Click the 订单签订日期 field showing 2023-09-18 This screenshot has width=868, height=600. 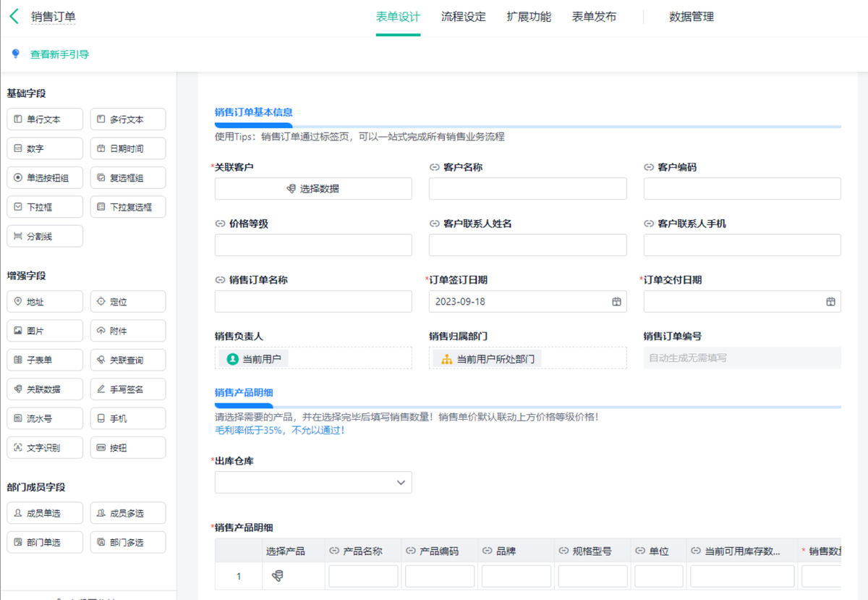pos(527,302)
